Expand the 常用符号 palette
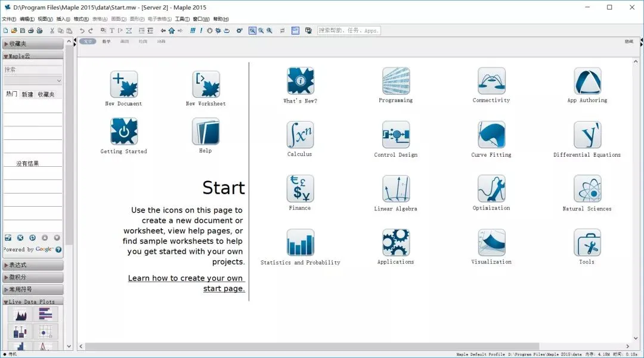 [33, 289]
